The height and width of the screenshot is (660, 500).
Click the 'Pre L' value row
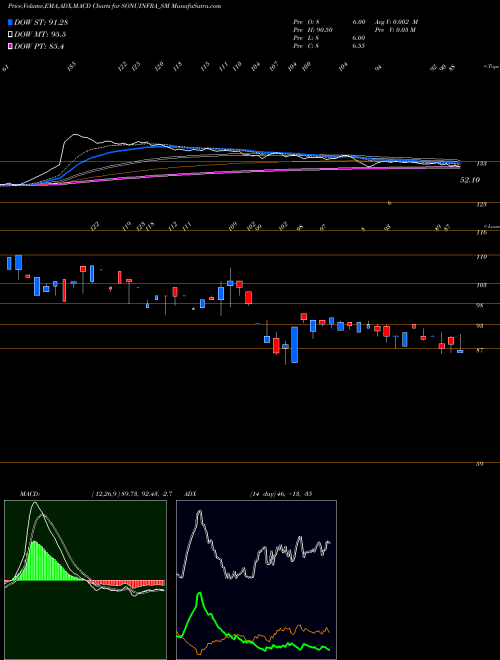(x=329, y=38)
